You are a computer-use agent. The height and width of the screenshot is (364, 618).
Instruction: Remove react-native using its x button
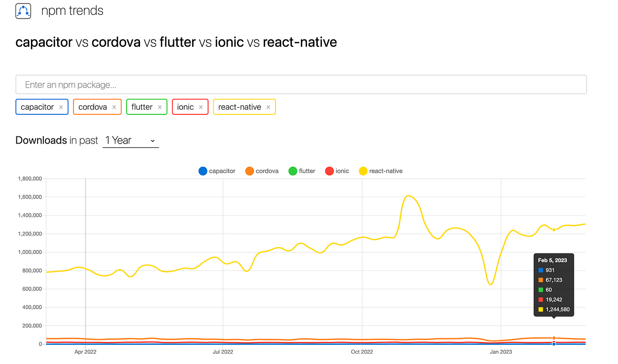click(268, 107)
